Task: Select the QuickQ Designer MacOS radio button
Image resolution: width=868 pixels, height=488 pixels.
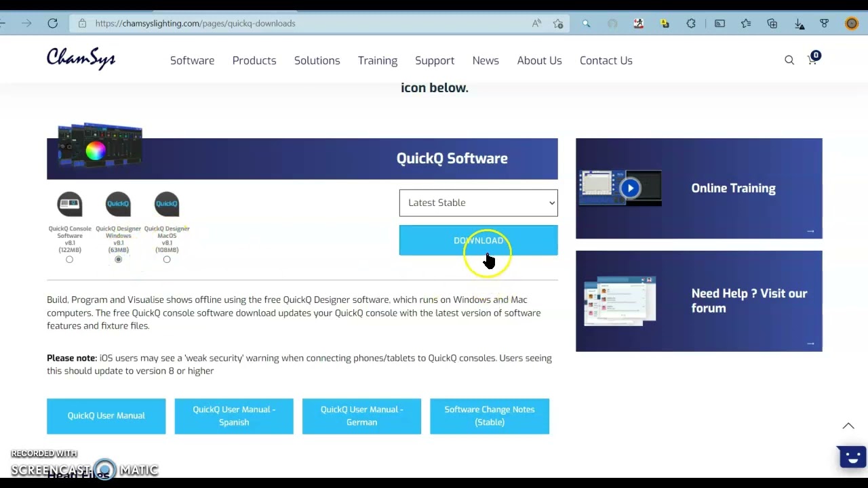Action: click(167, 260)
